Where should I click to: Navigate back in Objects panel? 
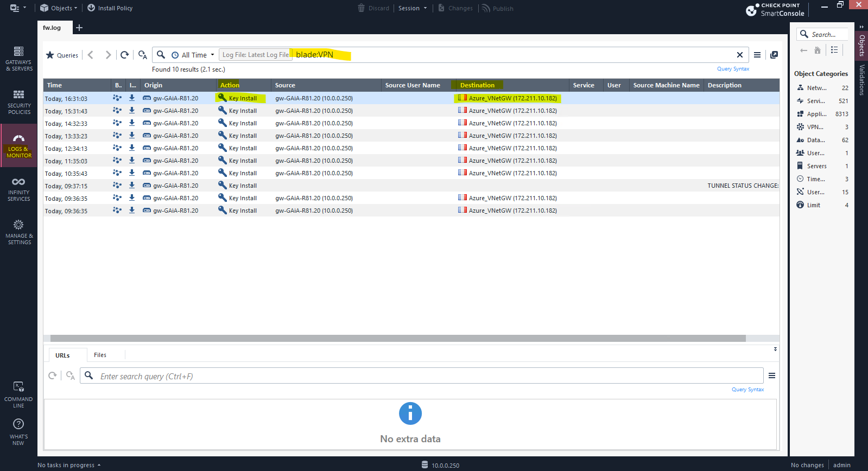click(x=804, y=50)
